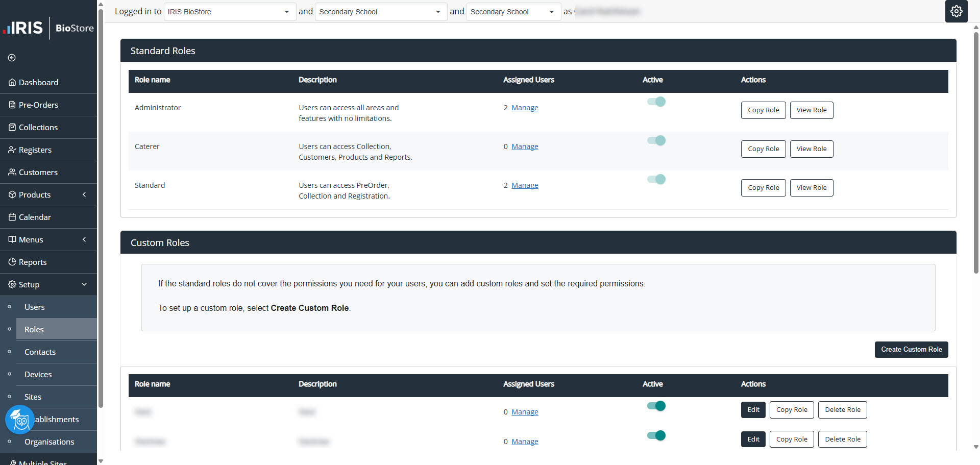Click the Dashboard home icon
This screenshot has width=980, height=465.
coord(12,82)
